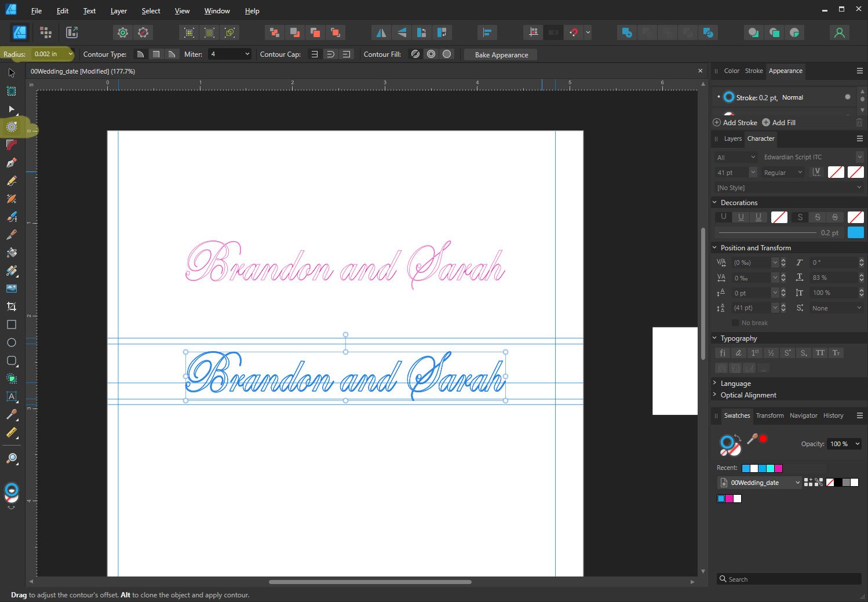This screenshot has width=868, height=602.
Task: Pick the Zoom magnifier tool
Action: (12, 459)
